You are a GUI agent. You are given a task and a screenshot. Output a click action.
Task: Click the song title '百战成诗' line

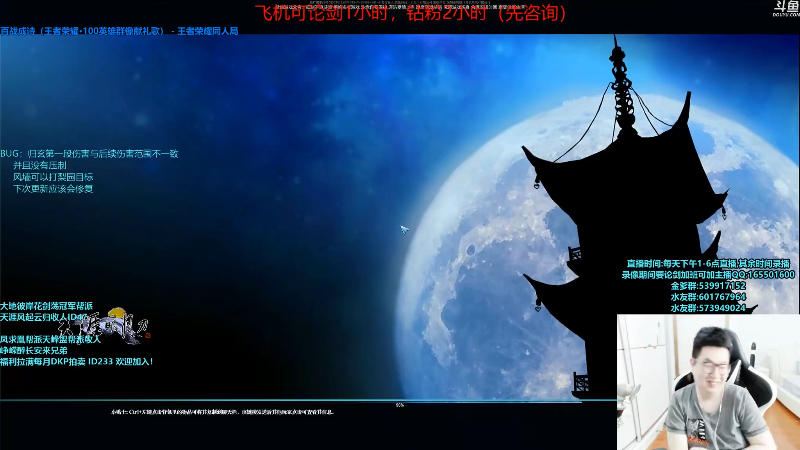(x=119, y=31)
